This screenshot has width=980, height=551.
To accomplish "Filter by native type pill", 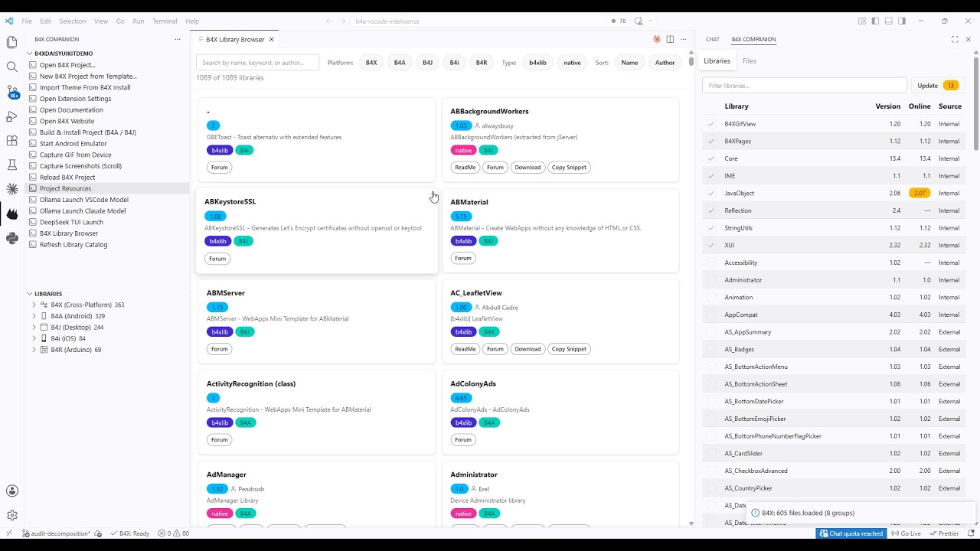I will (x=573, y=63).
